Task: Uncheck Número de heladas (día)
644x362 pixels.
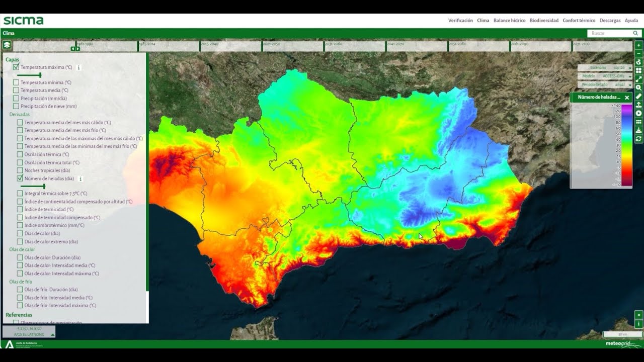Action: (20, 178)
